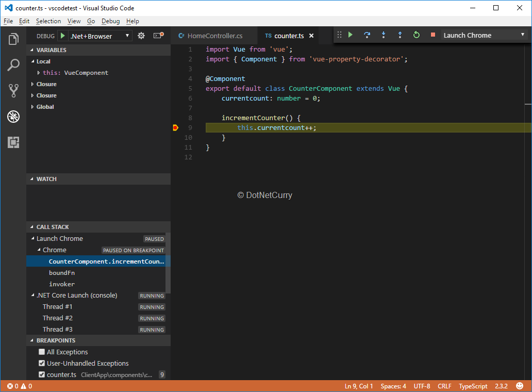Viewport: 532px width, 392px height.
Task: Select Thread #2 in call stack
Action: [x=96, y=318]
